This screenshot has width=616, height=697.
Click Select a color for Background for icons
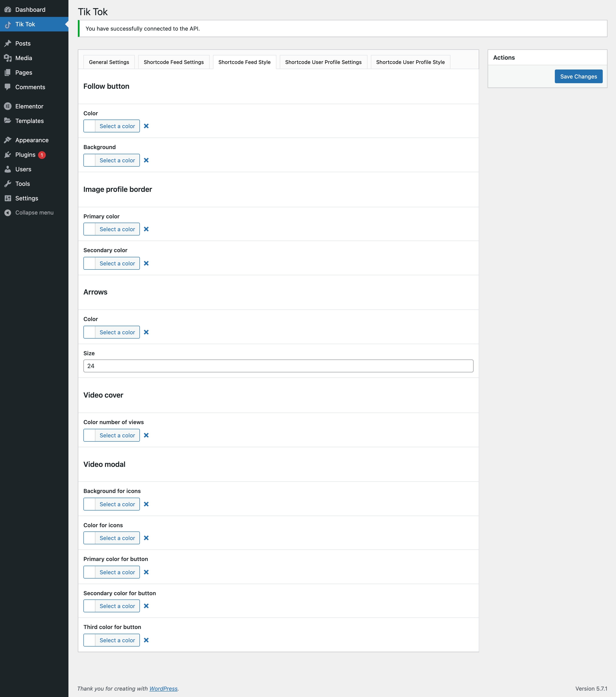coord(117,504)
